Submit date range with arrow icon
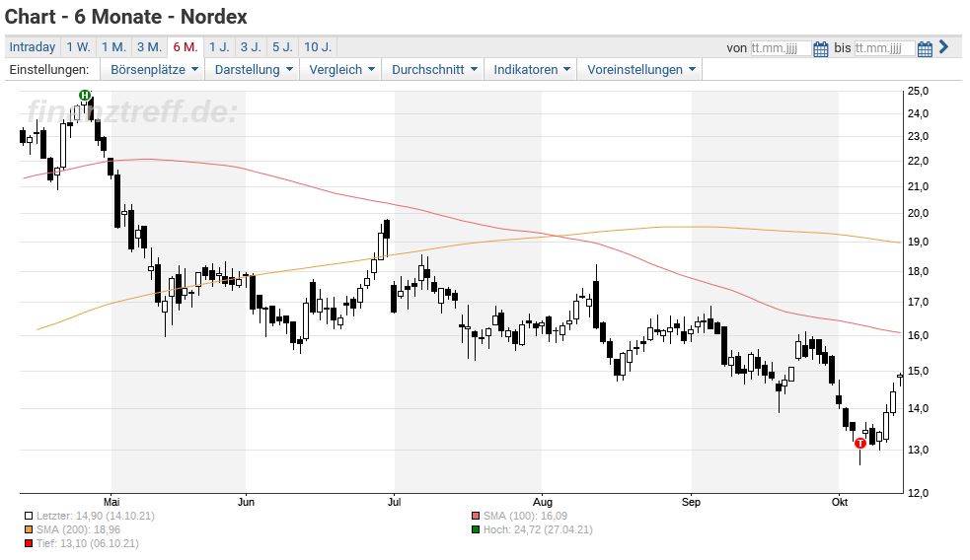This screenshot has height=560, width=970. (x=943, y=46)
